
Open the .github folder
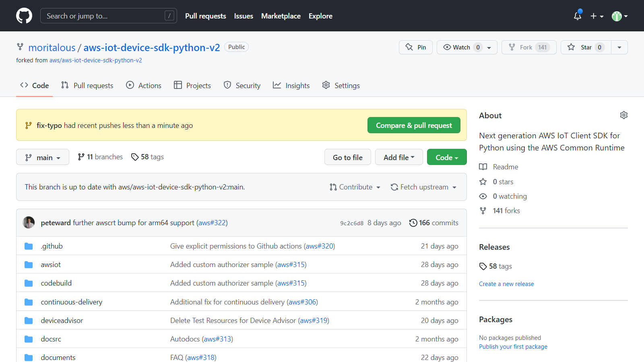pos(52,246)
